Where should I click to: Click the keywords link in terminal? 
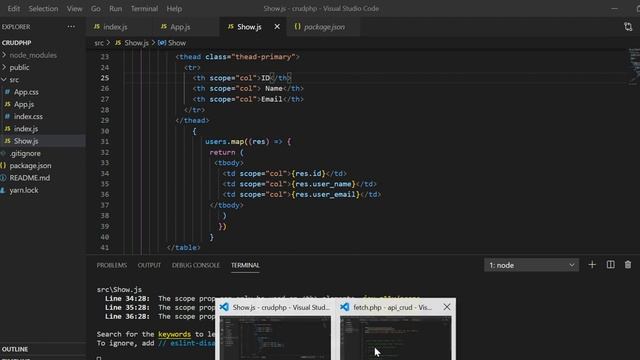(174, 334)
